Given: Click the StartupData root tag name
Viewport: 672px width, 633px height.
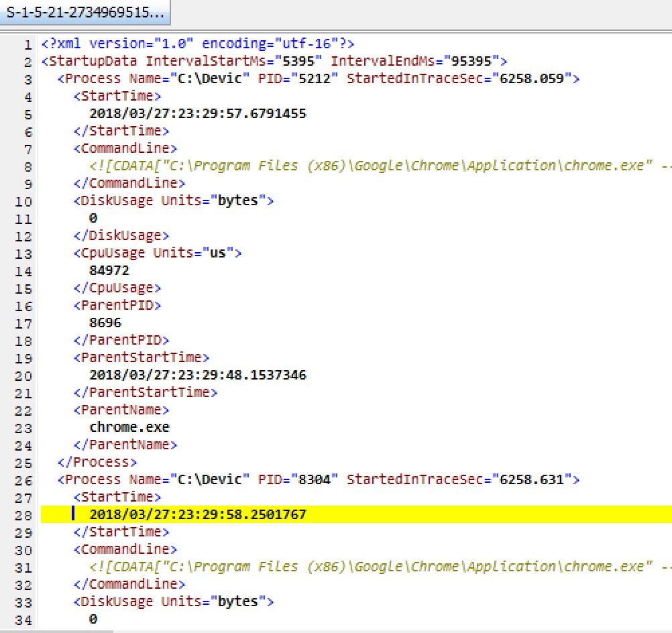Looking at the screenshot, I should 93,61.
